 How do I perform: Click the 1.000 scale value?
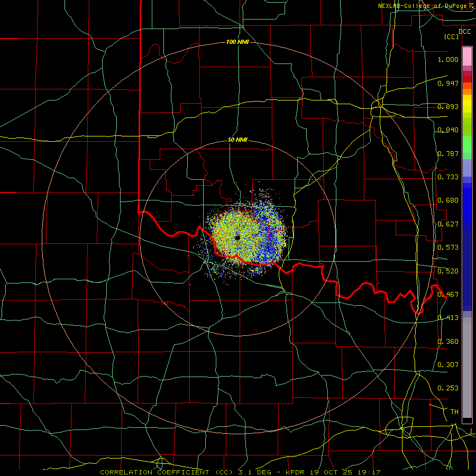(x=448, y=59)
